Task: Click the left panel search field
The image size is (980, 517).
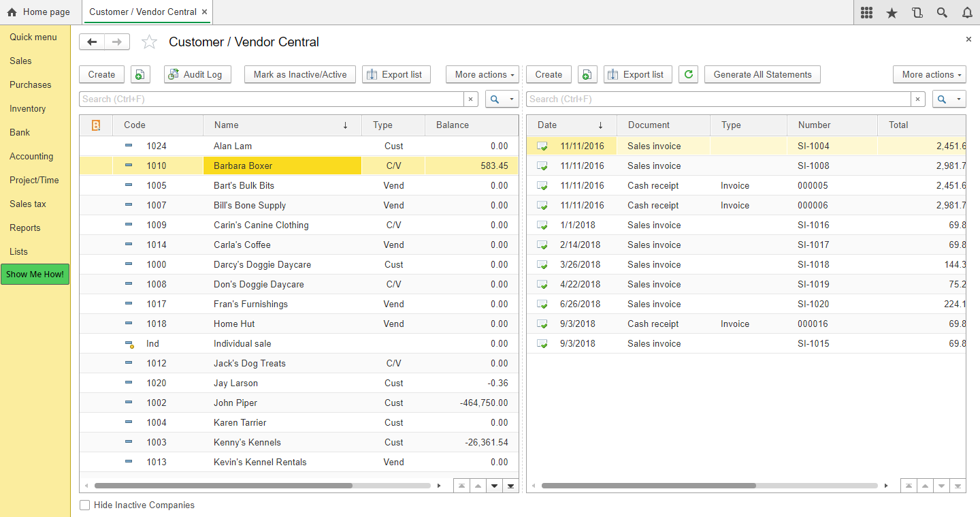Action: pyautogui.click(x=272, y=99)
